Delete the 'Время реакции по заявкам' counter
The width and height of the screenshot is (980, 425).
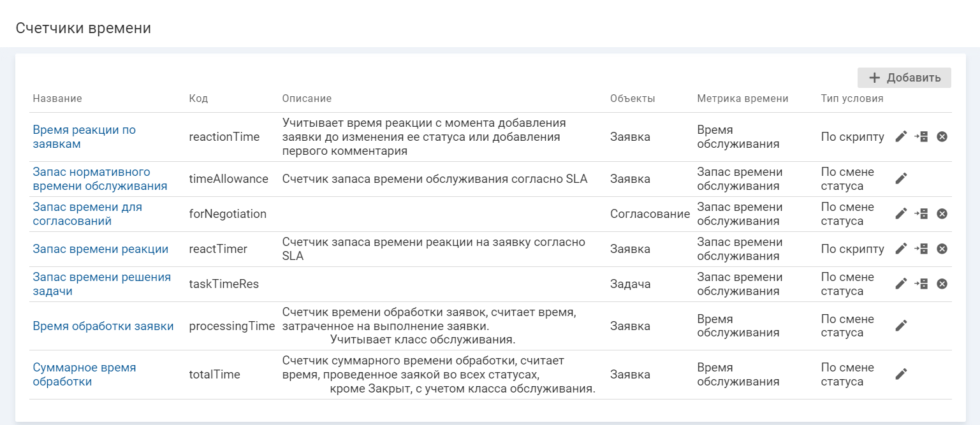[x=942, y=136]
